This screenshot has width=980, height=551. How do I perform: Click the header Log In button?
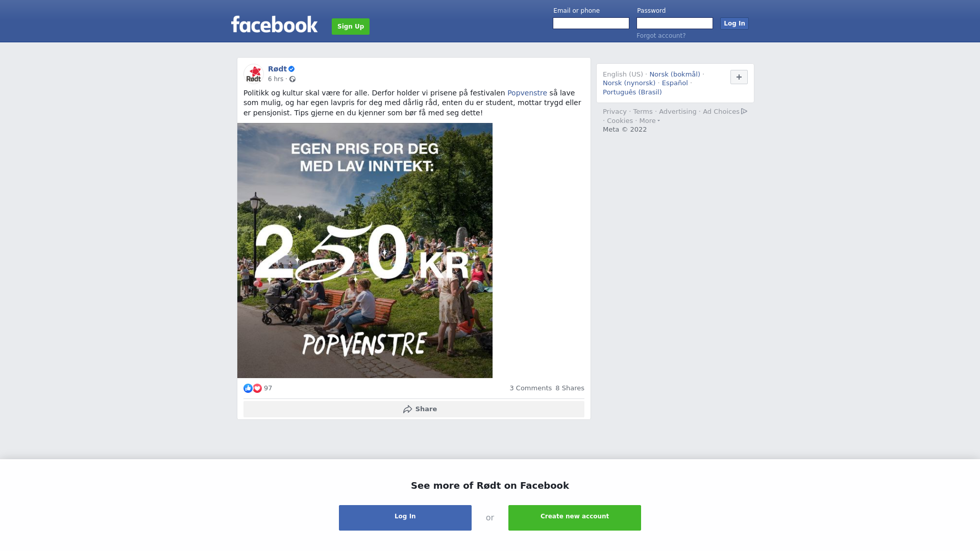click(x=734, y=23)
